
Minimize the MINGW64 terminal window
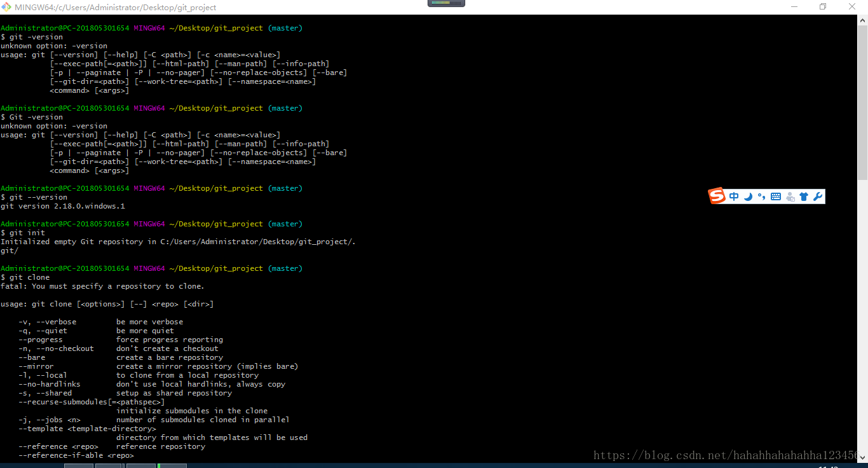(x=794, y=6)
